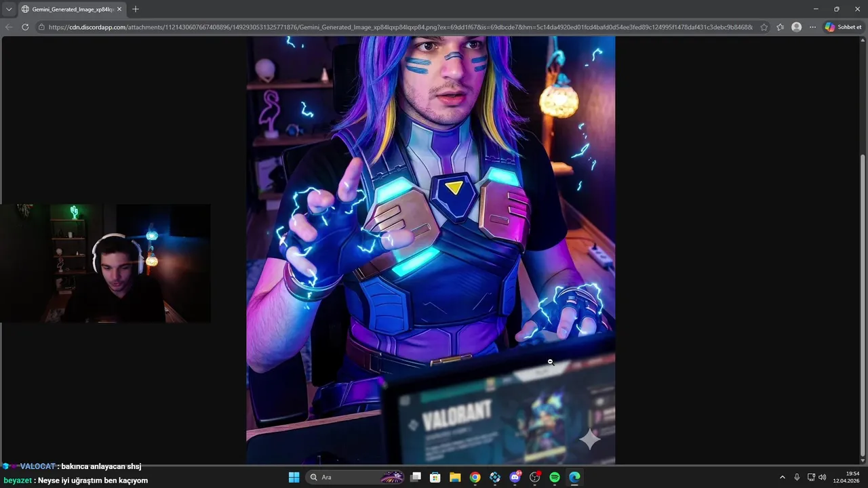This screenshot has width=868, height=488.
Task: Go back to the previous page
Action: pyautogui.click(x=9, y=27)
